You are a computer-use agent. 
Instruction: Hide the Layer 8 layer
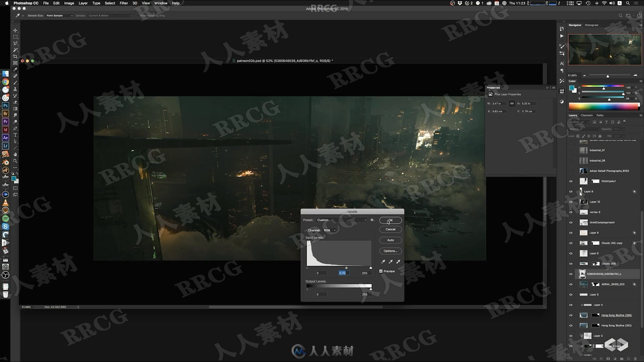571,233
